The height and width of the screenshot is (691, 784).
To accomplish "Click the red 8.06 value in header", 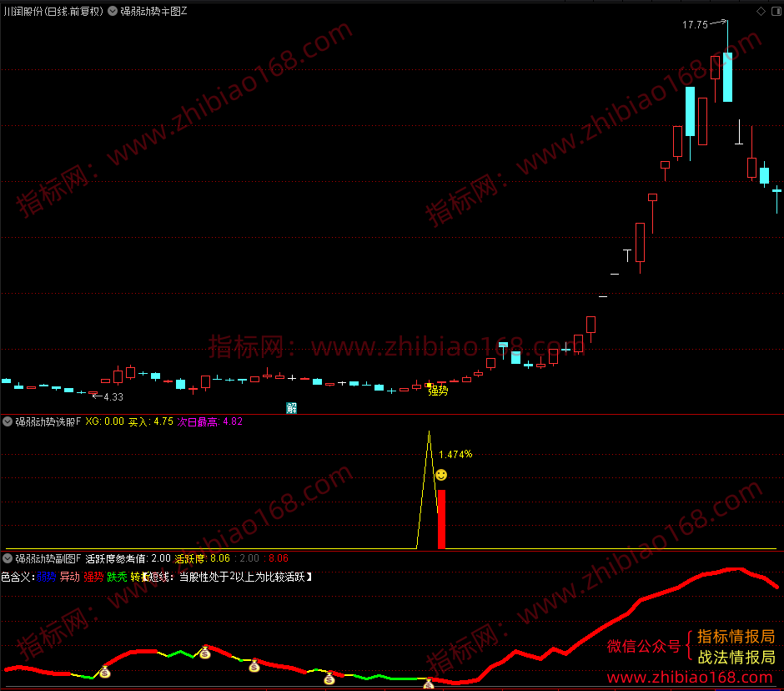I will tap(279, 558).
